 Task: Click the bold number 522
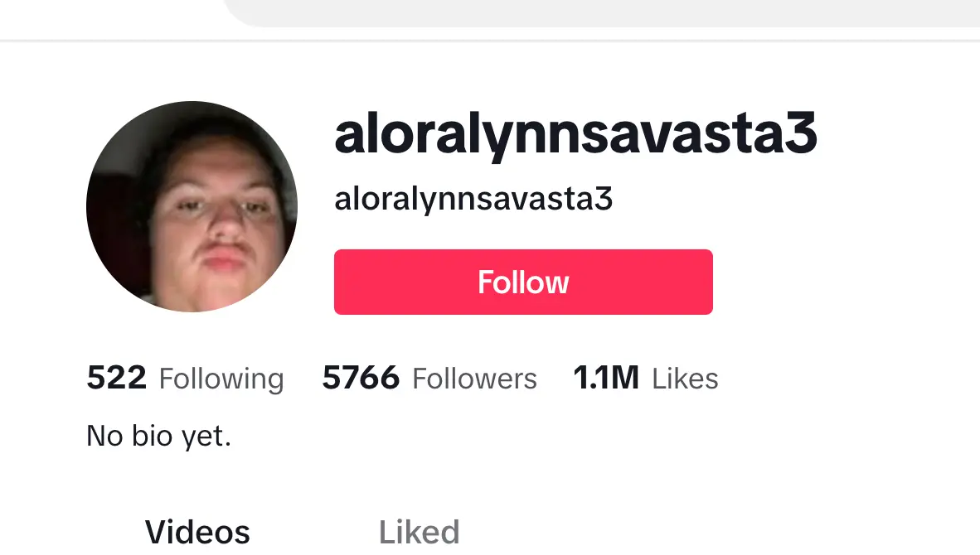click(116, 379)
